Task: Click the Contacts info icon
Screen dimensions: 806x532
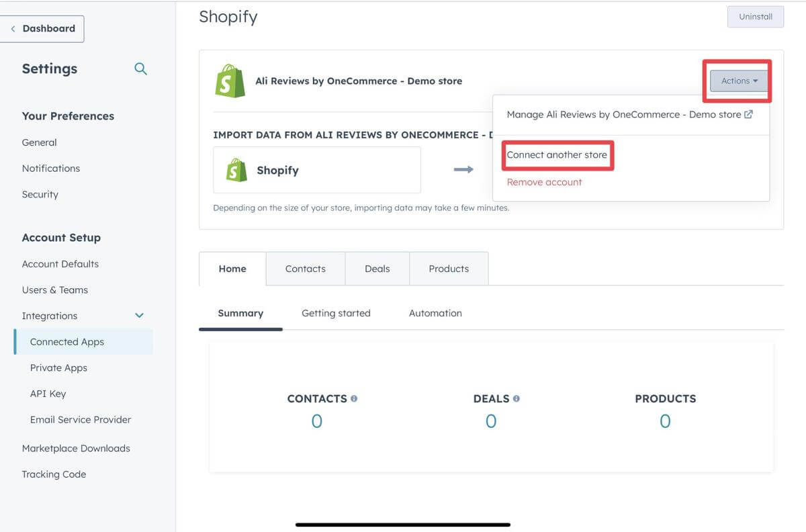Action: click(354, 398)
